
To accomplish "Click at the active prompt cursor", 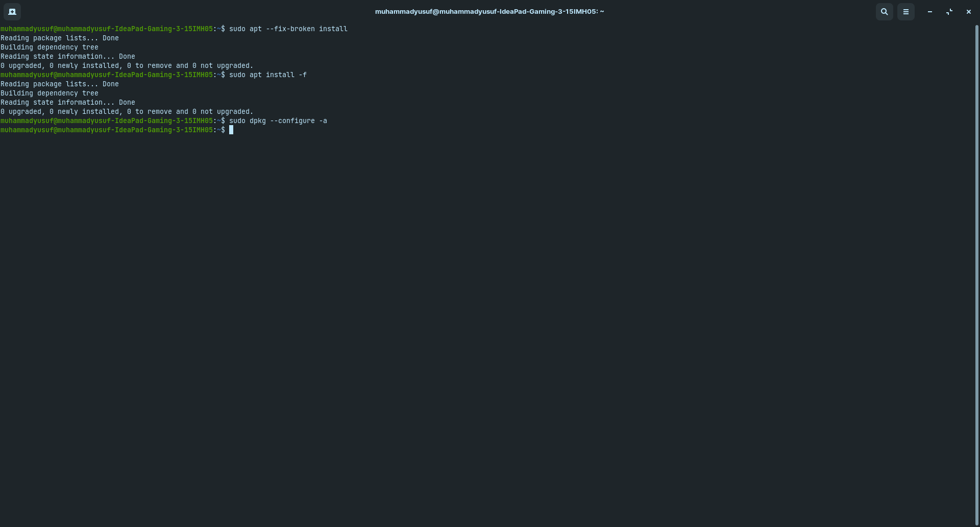I will (231, 130).
